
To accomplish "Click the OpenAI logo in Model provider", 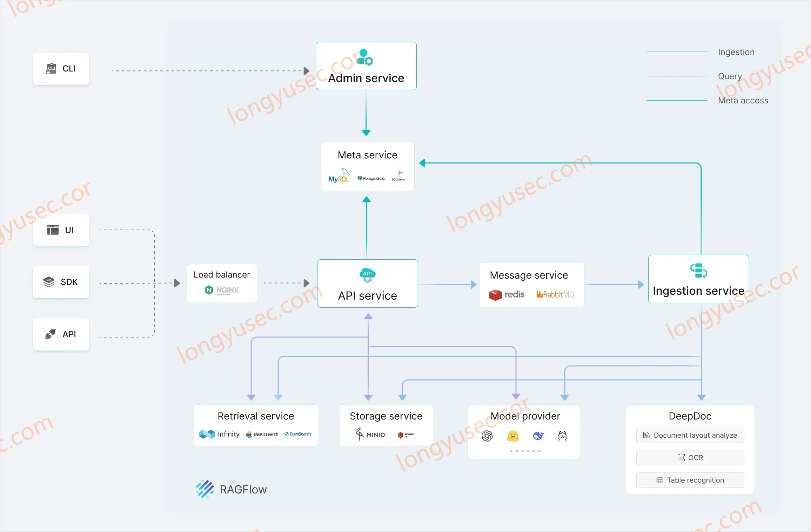I will (x=487, y=436).
